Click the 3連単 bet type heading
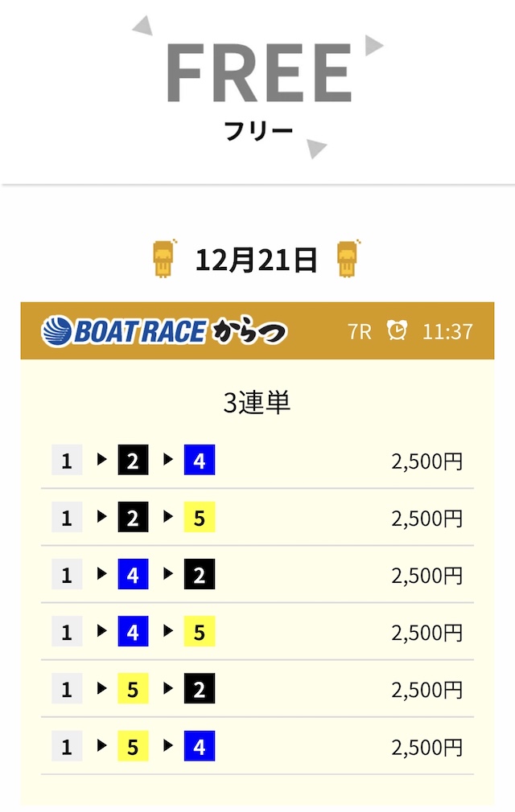 (257, 403)
